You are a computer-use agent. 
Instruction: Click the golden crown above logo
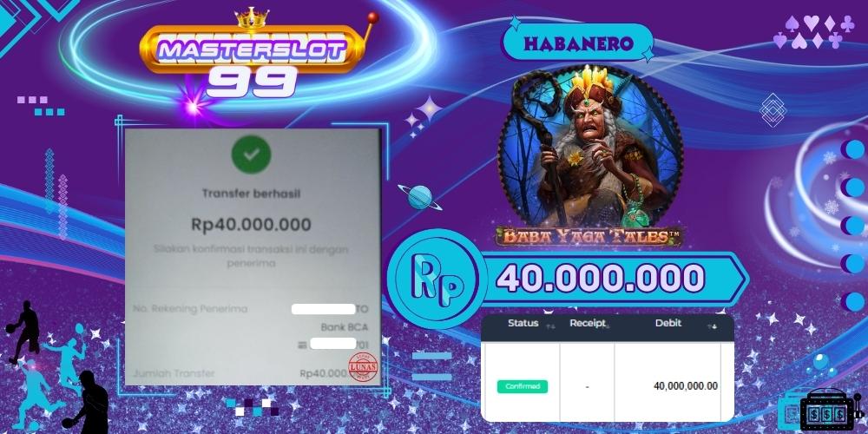point(252,17)
